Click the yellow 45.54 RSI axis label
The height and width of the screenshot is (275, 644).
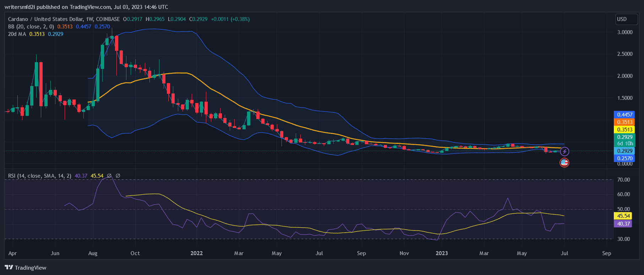pyautogui.click(x=623, y=216)
